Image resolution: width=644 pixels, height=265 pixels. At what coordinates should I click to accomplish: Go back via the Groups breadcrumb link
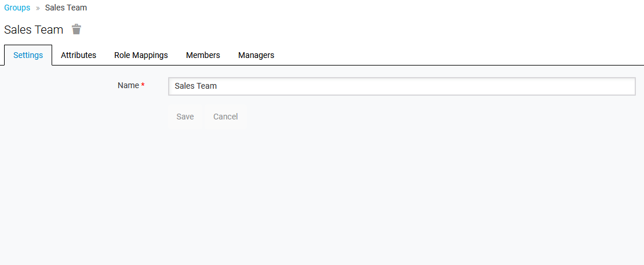tap(17, 8)
